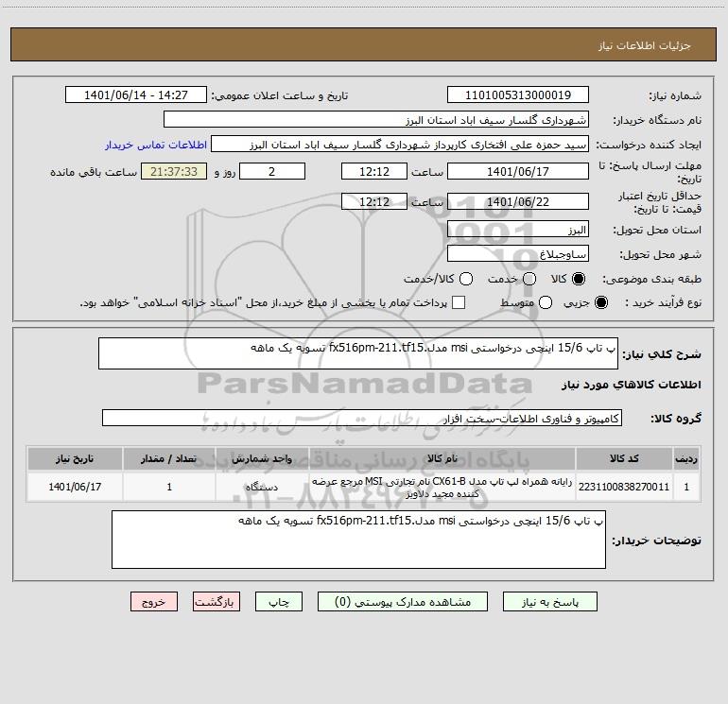Click the اطلاعات کالاهای مورد نیاز heading
Screen dimensions: 728x704
[631, 385]
